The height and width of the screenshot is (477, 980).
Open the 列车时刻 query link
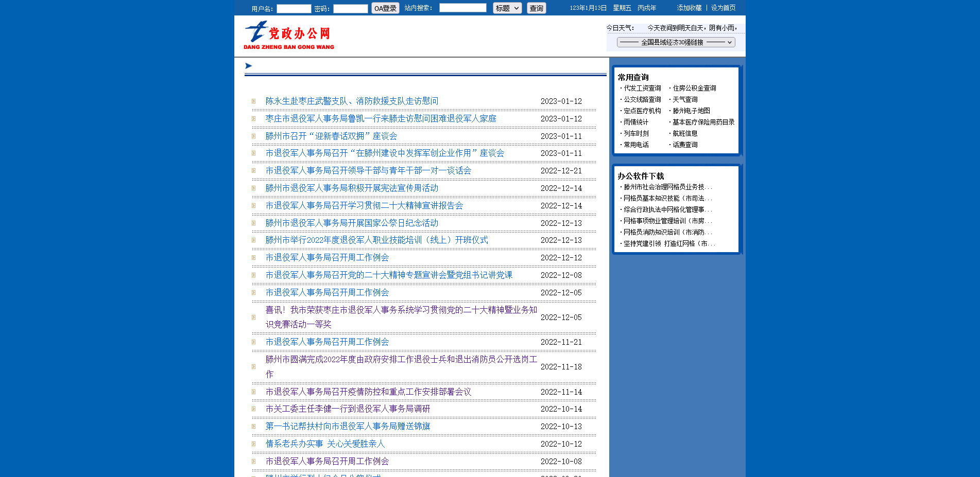point(636,134)
